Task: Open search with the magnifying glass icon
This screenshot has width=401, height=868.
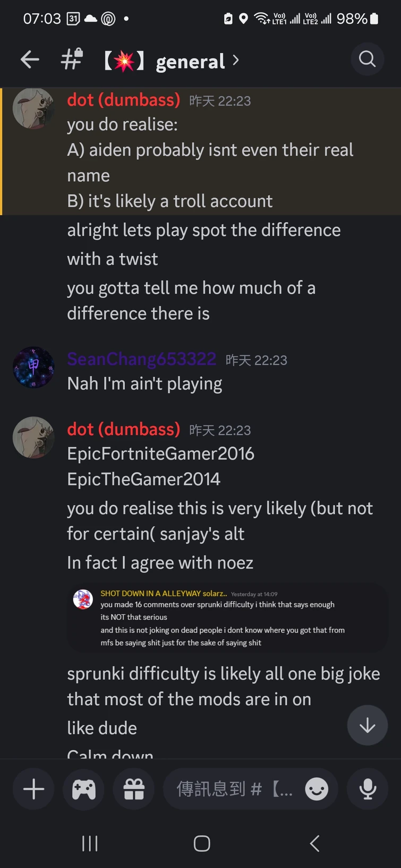Action: (x=367, y=59)
